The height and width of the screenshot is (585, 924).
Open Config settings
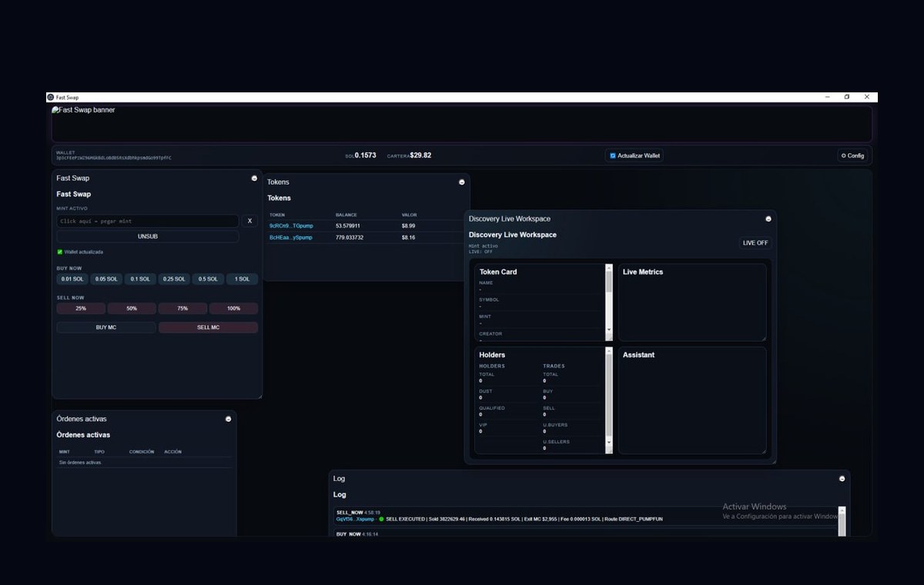coord(852,155)
